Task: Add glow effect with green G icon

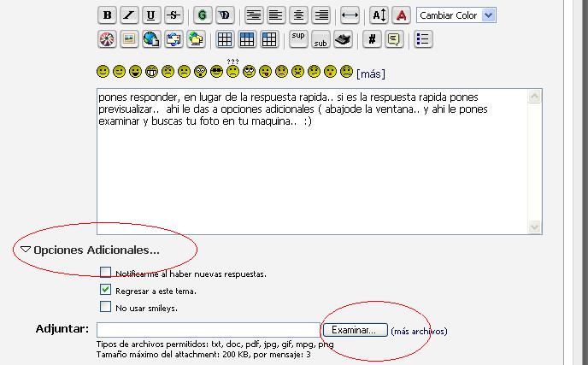Action: 203,15
